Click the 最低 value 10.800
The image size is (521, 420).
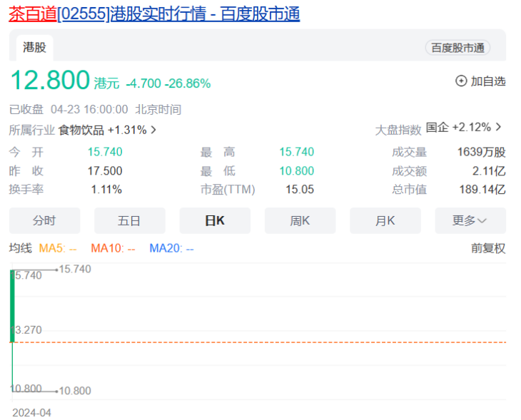tap(297, 171)
